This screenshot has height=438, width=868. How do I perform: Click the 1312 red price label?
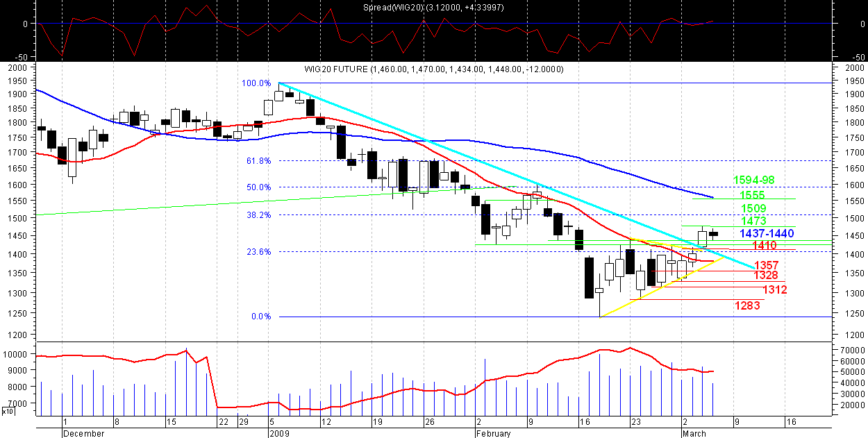(x=774, y=289)
